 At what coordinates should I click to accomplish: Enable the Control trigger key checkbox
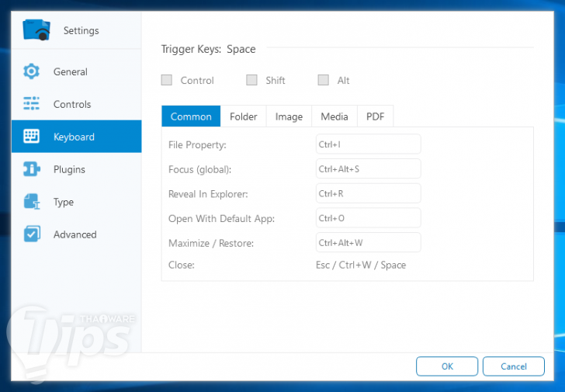pos(167,80)
